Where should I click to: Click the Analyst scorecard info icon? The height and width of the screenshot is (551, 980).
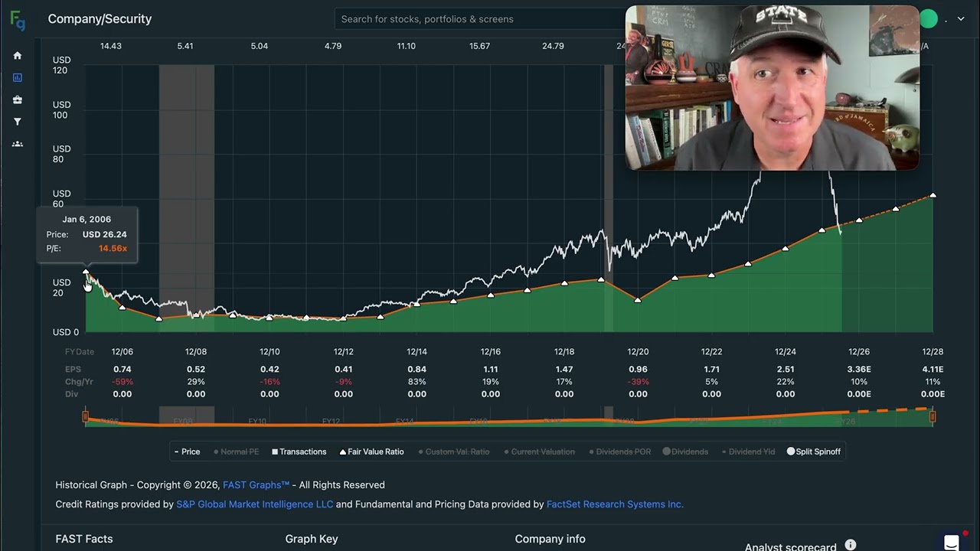(x=850, y=545)
